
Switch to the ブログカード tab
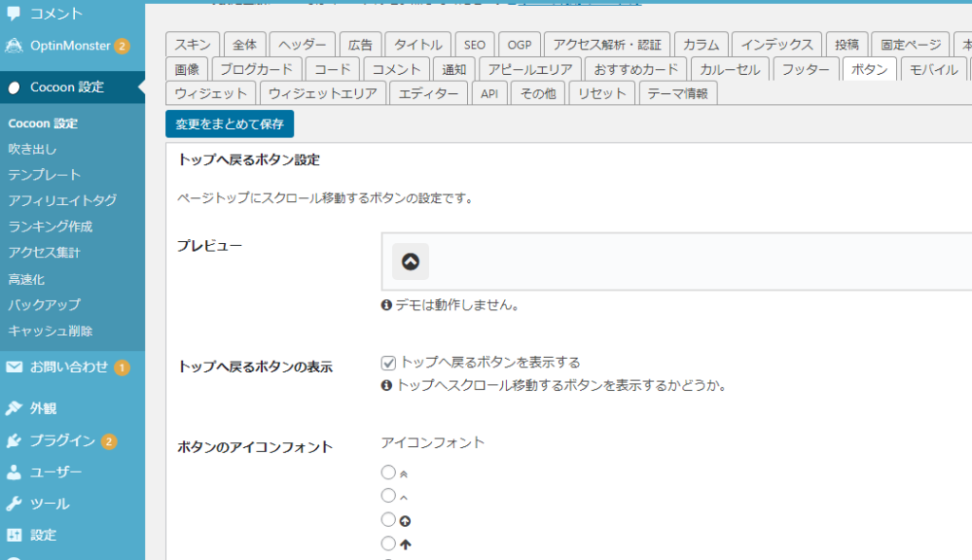(256, 69)
